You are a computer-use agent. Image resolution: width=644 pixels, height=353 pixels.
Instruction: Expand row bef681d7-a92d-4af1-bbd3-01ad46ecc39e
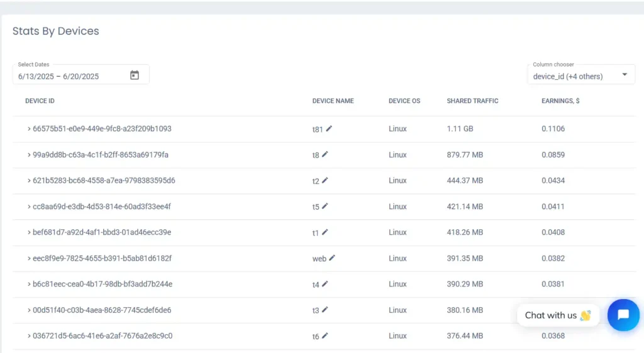pyautogui.click(x=29, y=232)
